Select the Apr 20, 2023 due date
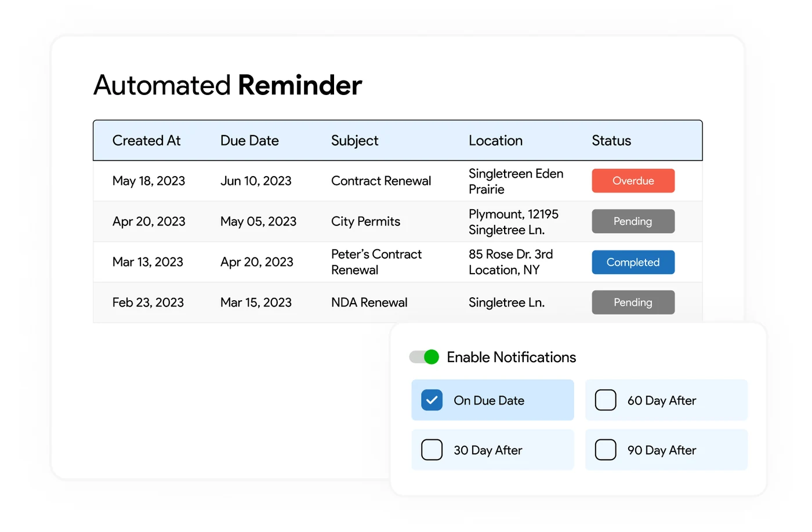This screenshot has height=532, width=812. [256, 262]
